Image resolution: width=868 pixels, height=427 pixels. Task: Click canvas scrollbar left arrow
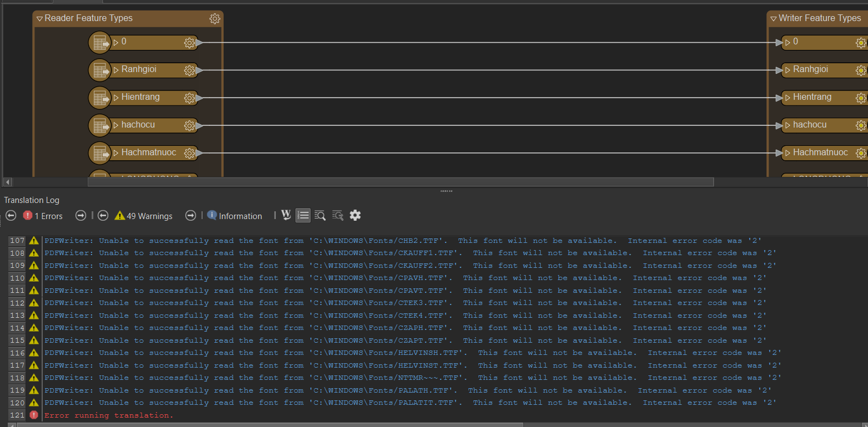pos(7,182)
